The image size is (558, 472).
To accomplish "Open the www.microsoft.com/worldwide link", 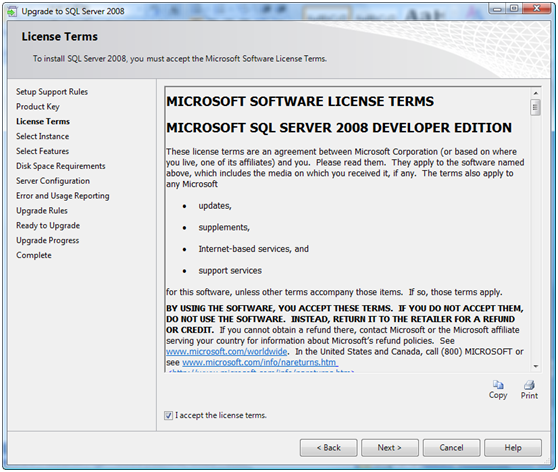I will click(226, 352).
